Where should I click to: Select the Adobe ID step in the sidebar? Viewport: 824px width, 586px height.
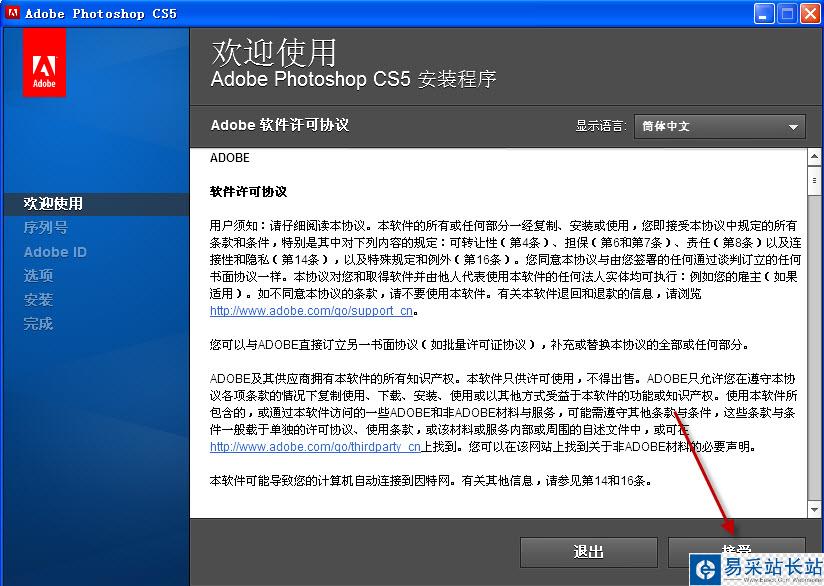(55, 252)
